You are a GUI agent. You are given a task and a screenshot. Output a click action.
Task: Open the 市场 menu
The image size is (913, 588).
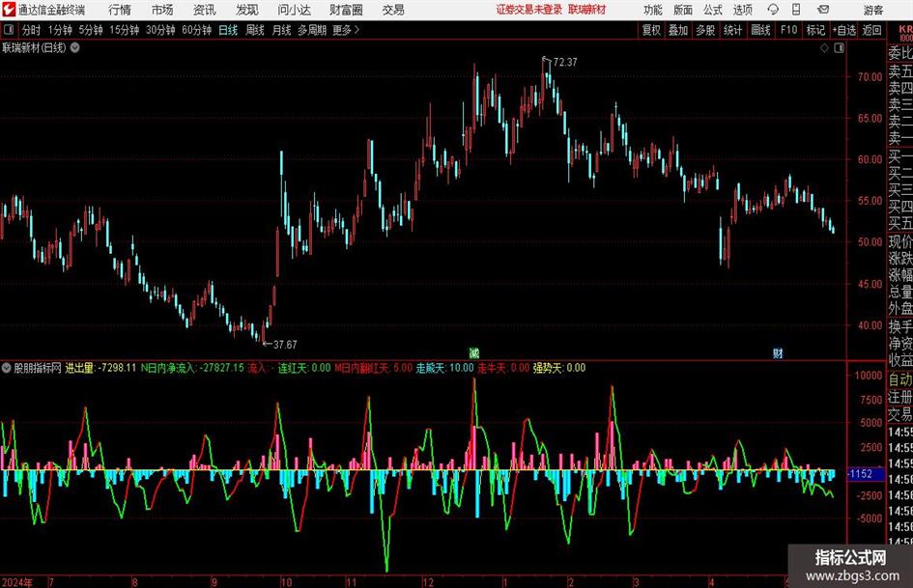click(162, 10)
